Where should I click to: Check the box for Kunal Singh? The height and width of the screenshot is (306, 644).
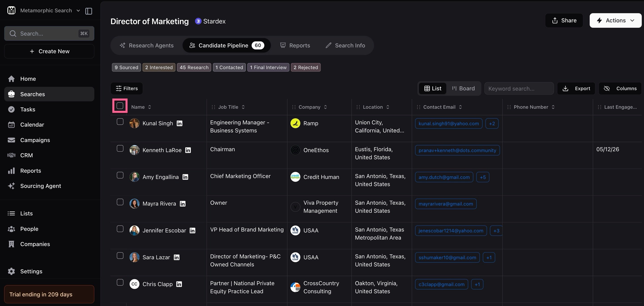pos(120,122)
